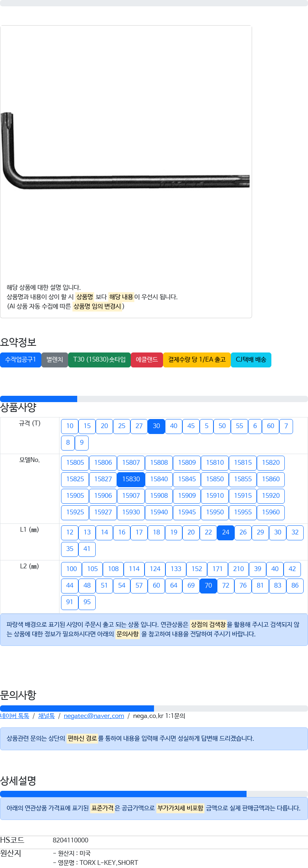Select L1 length 41 mm
The width and height of the screenshot is (308, 868).
pyautogui.click(x=87, y=549)
